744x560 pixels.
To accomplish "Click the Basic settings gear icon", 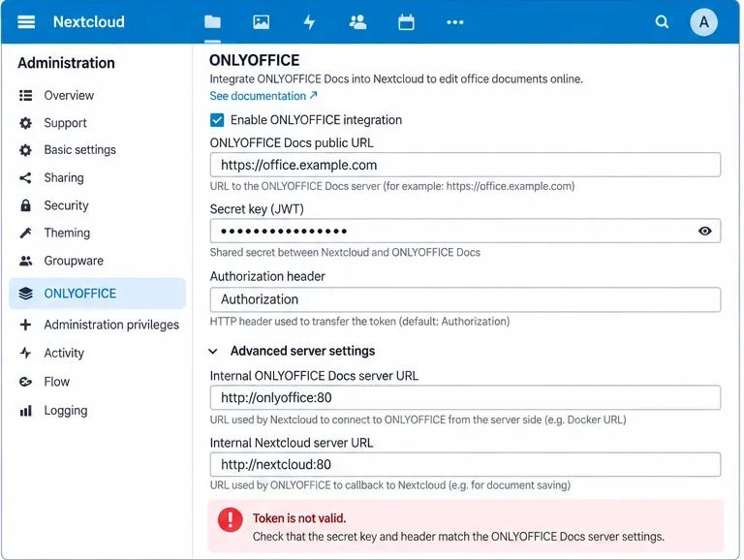I will [x=25, y=150].
